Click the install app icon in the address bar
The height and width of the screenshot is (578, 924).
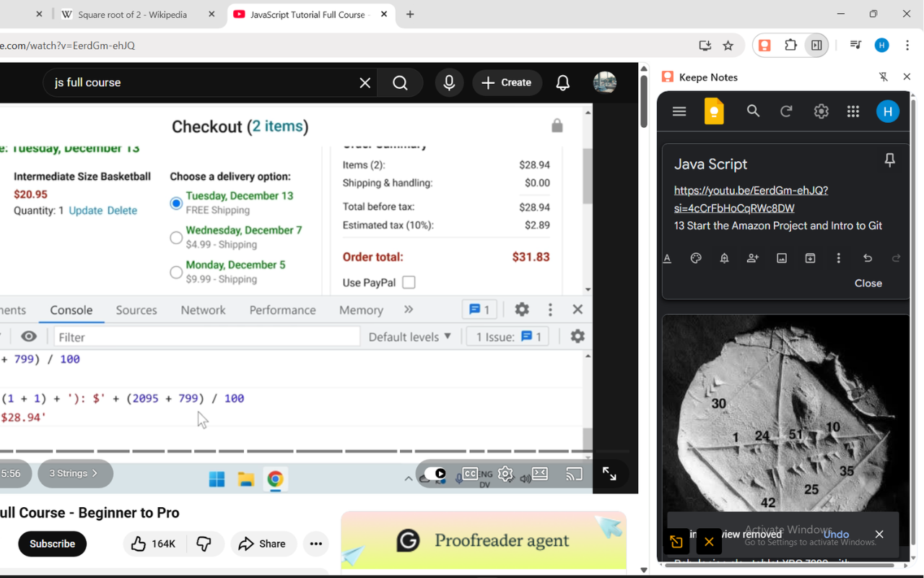click(x=705, y=46)
